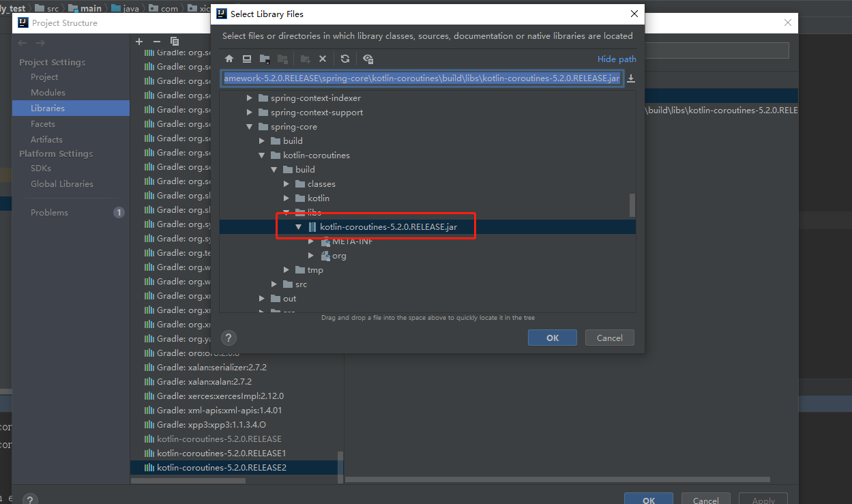
Task: Expand out folder
Action: (x=262, y=299)
